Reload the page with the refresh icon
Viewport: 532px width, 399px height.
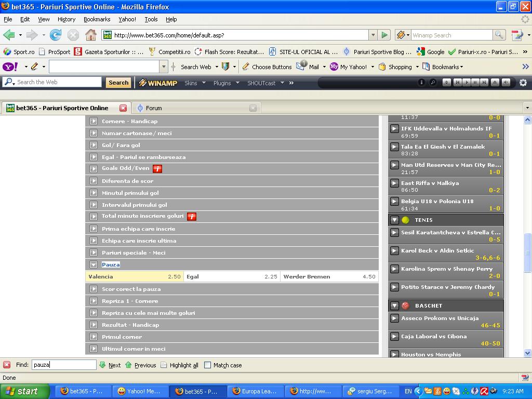(x=55, y=35)
